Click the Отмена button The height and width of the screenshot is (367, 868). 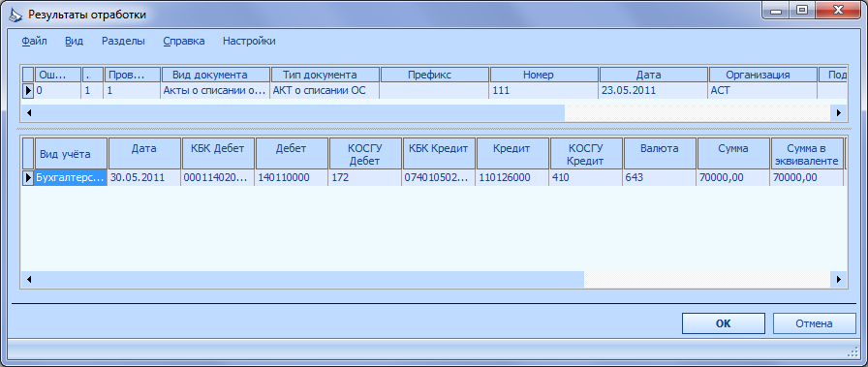click(x=815, y=323)
